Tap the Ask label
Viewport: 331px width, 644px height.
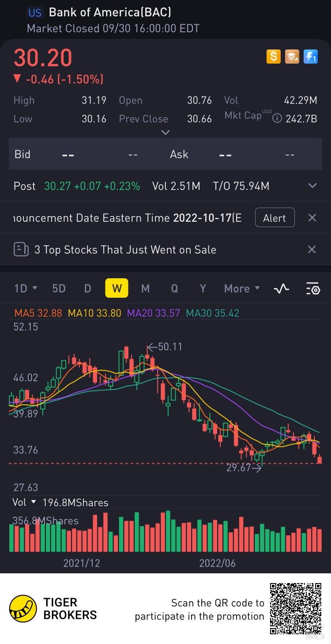(x=179, y=154)
